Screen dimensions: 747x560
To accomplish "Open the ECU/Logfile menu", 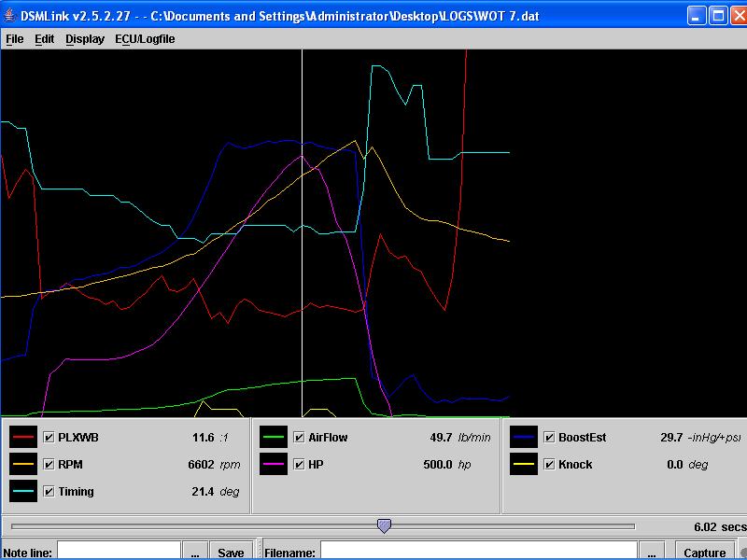I will pyautogui.click(x=145, y=39).
